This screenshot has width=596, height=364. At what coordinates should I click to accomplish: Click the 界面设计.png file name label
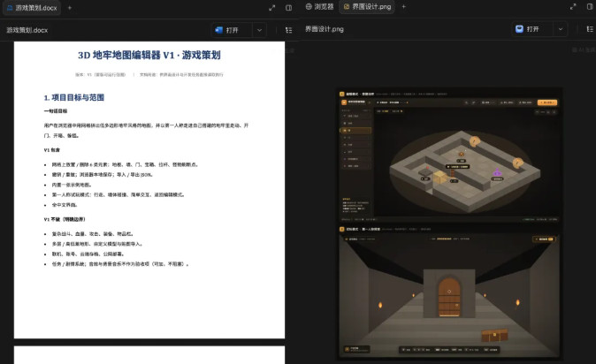click(325, 29)
